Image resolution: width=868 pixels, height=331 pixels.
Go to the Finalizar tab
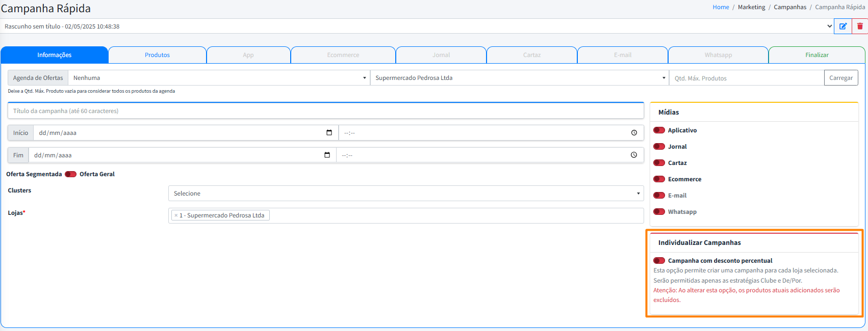coord(816,55)
